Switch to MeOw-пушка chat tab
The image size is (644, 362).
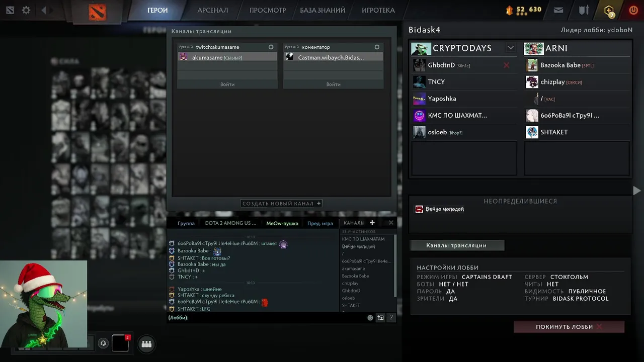click(282, 223)
